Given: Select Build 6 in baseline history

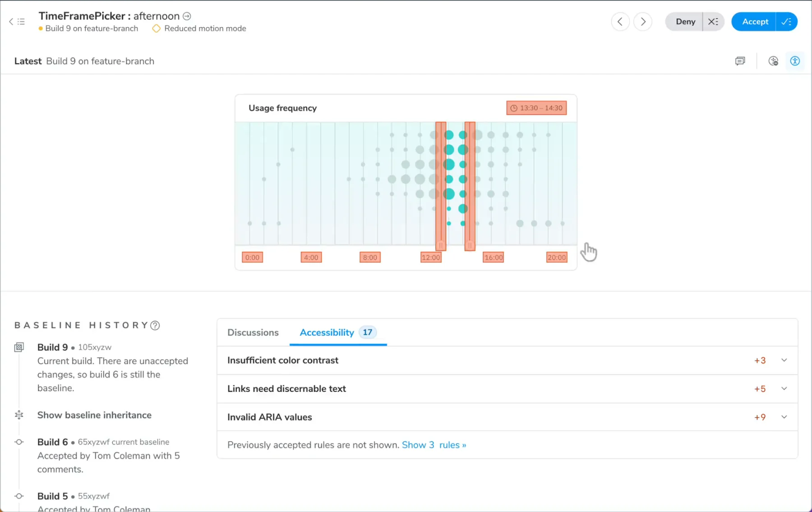Looking at the screenshot, I should [52, 442].
